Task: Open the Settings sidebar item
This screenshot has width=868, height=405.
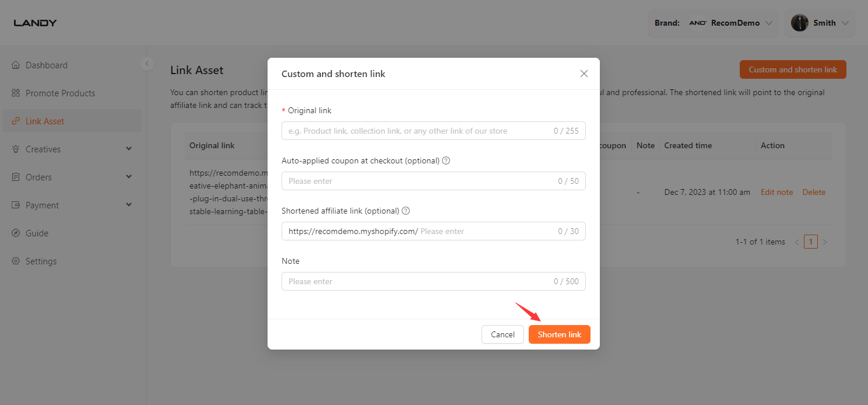Action: pos(41,261)
